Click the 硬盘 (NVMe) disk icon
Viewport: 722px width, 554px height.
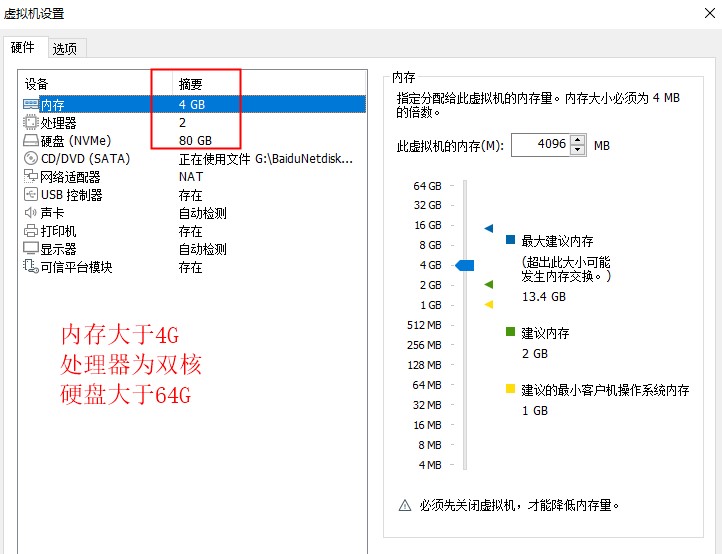click(31, 140)
